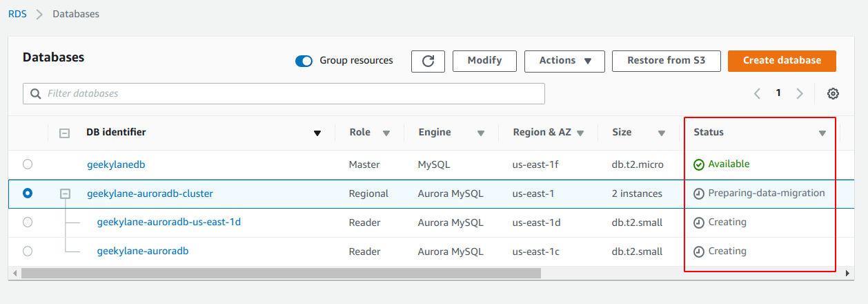Sort by Engine column arrow
The image size is (868, 304).
pos(480,133)
